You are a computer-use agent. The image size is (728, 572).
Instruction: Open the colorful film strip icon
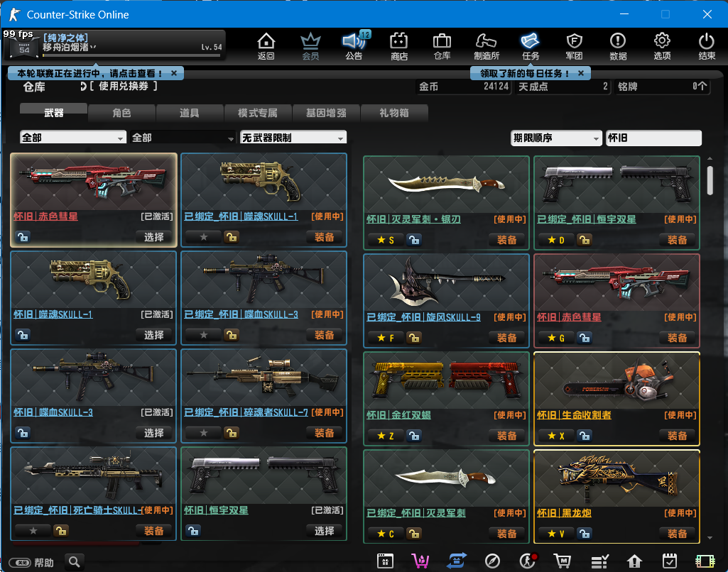coord(705,561)
